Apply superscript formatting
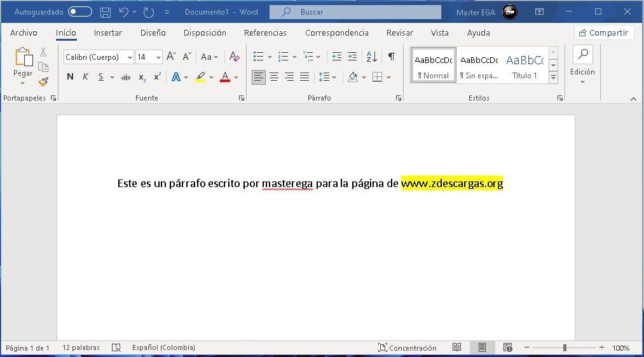 pos(157,77)
